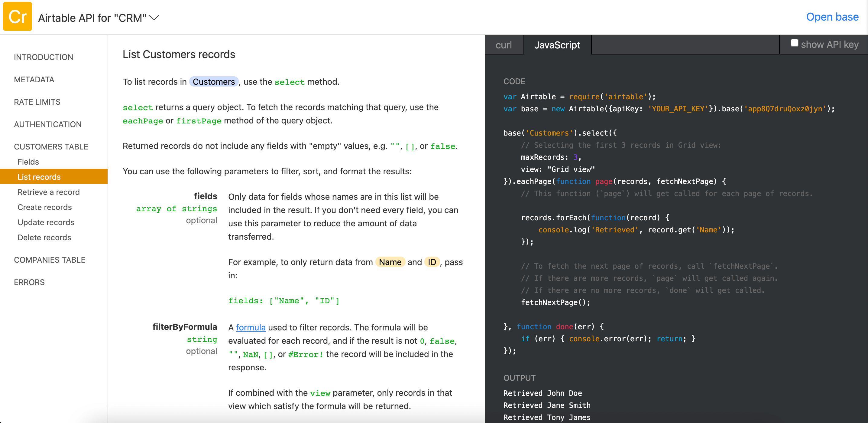The height and width of the screenshot is (423, 868).
Task: Click the filterByFormula parameter name
Action: click(185, 327)
